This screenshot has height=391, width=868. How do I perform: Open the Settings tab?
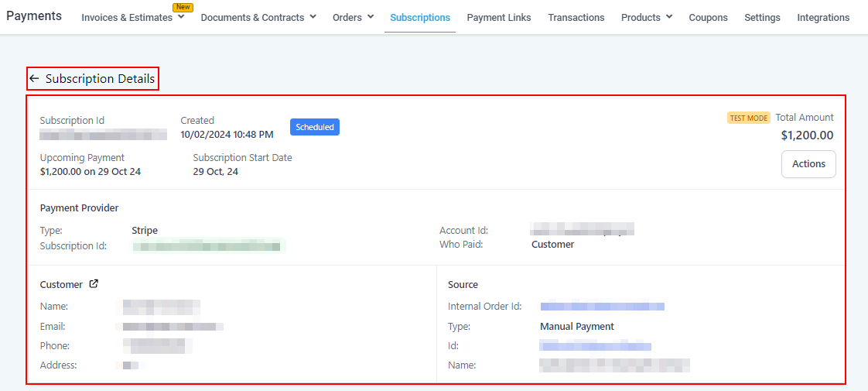(x=761, y=17)
